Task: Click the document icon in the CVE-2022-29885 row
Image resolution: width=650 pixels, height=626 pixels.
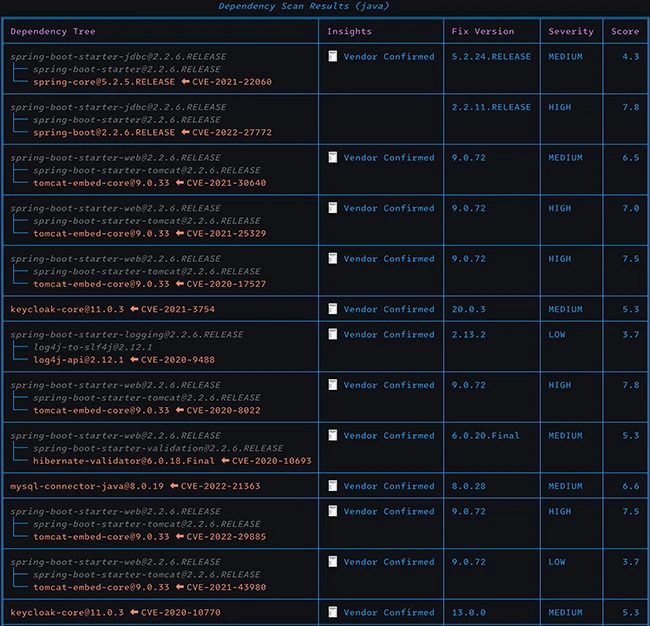Action: pos(332,511)
